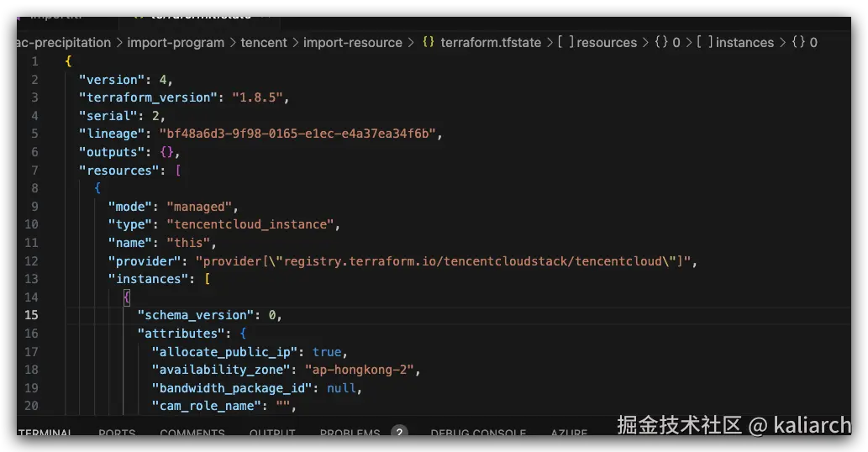This screenshot has width=868, height=452.
Task: Click the array icon before instances breadcrumb
Action: (705, 42)
